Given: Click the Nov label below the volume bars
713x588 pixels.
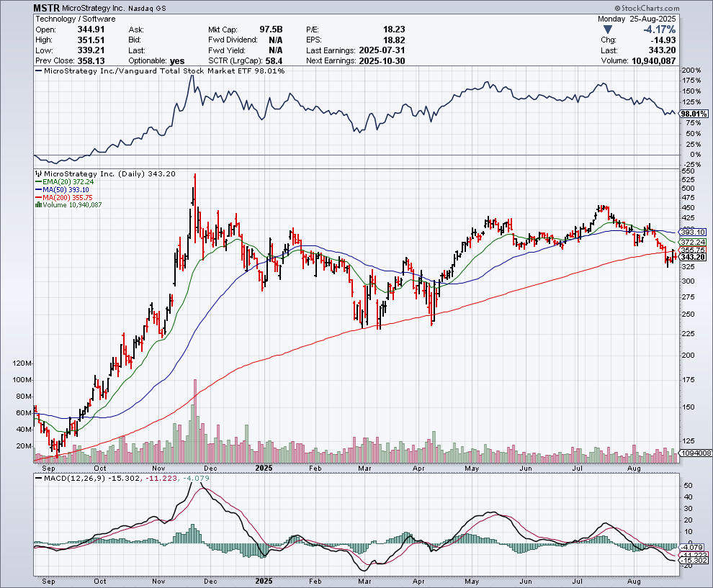Looking at the screenshot, I should tap(158, 468).
